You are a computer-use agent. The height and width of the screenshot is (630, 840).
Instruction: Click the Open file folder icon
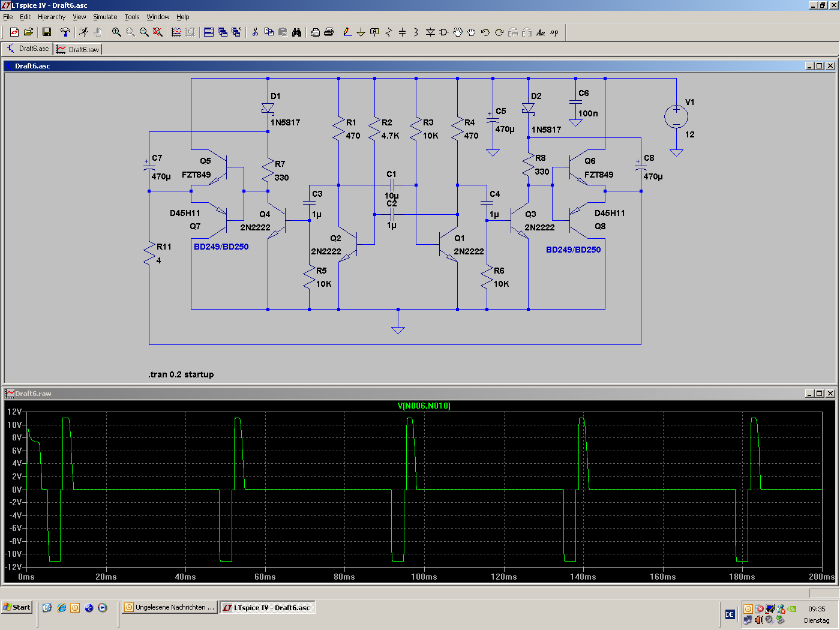tap(28, 32)
